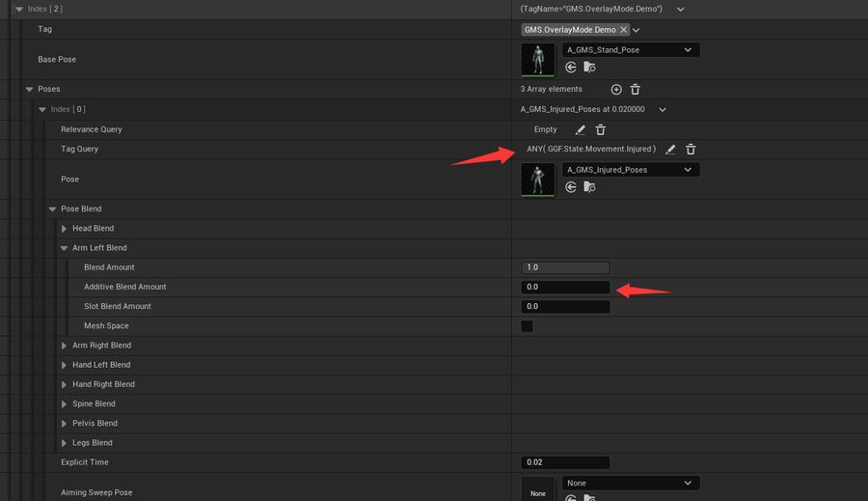This screenshot has height=501, width=868.
Task: Use selected asset for Base Pose
Action: 571,68
